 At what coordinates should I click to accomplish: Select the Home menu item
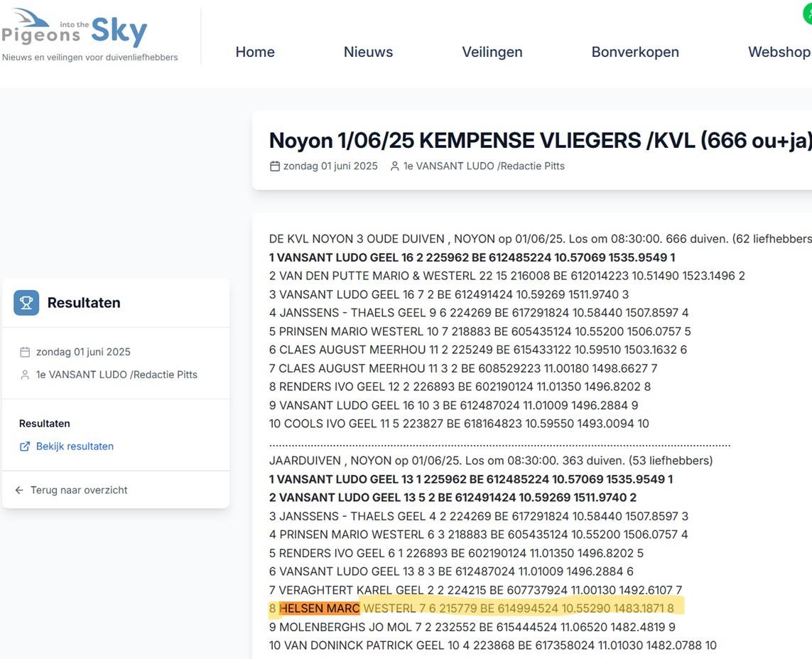pos(255,50)
